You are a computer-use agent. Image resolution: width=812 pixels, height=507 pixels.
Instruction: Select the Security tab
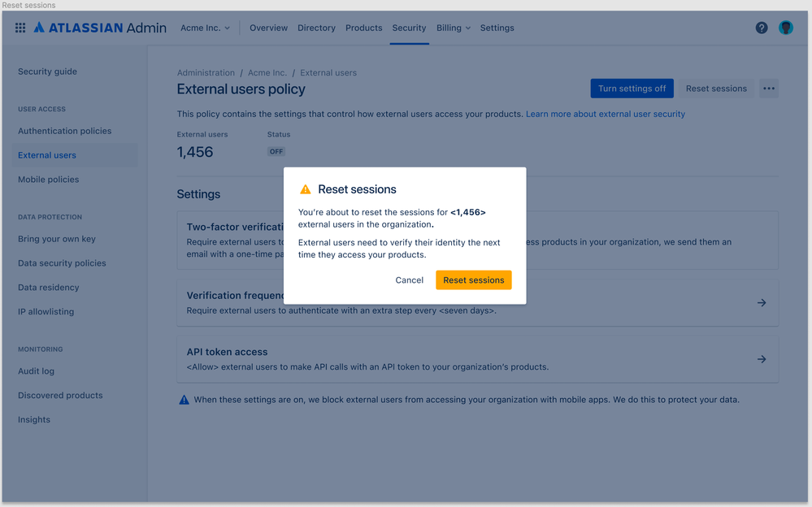pyautogui.click(x=409, y=28)
